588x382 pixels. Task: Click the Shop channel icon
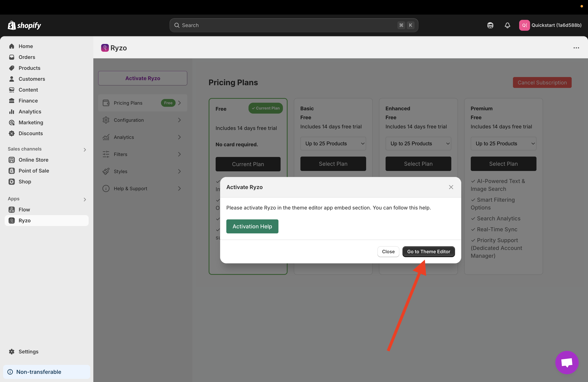click(12, 182)
